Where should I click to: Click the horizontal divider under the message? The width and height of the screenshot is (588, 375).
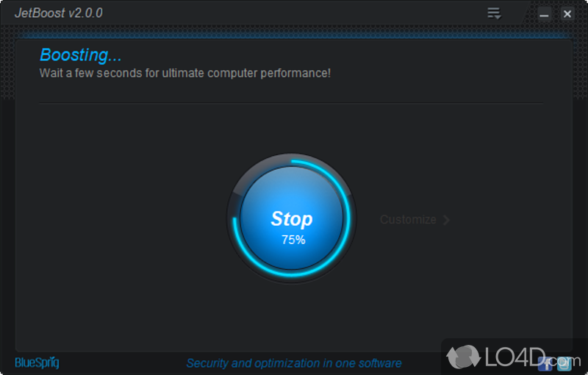click(x=291, y=103)
